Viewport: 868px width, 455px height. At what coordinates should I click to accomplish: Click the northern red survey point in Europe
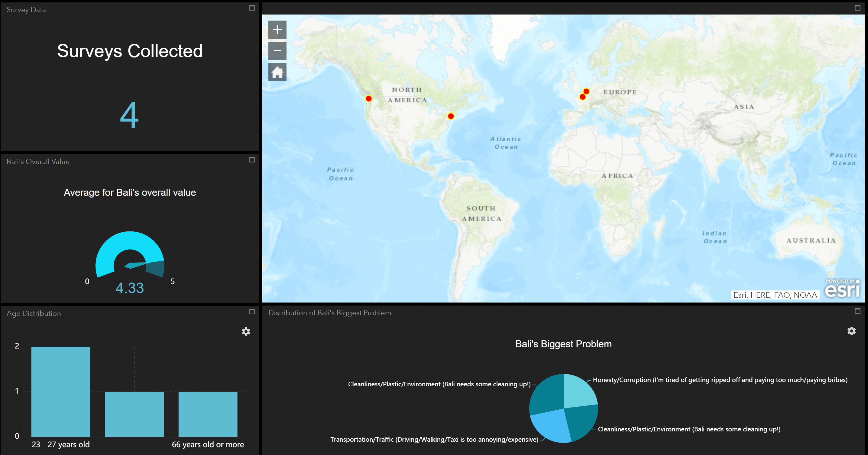[x=586, y=91]
